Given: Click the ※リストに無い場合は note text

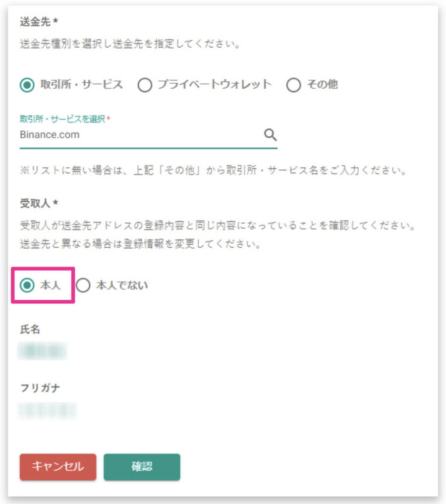Looking at the screenshot, I should (214, 170).
